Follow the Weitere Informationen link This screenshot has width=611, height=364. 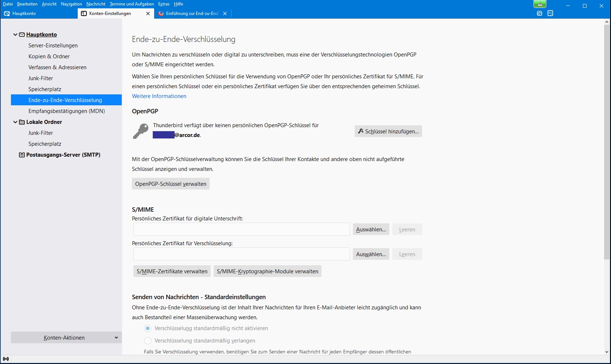(159, 96)
